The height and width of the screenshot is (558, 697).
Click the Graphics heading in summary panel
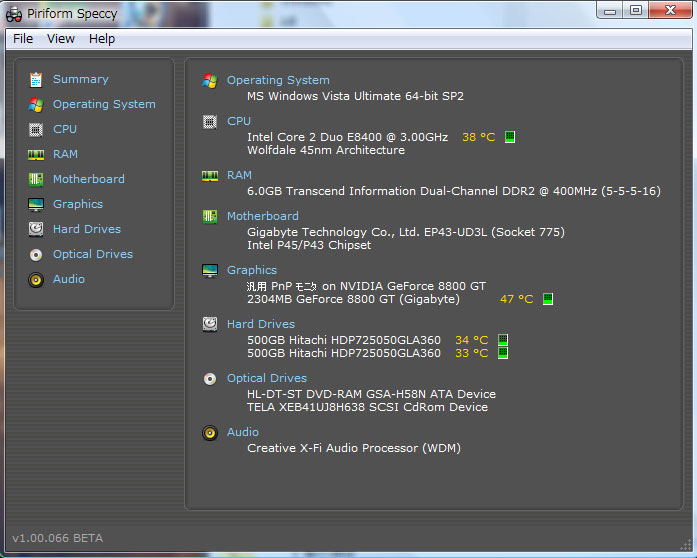tap(252, 270)
